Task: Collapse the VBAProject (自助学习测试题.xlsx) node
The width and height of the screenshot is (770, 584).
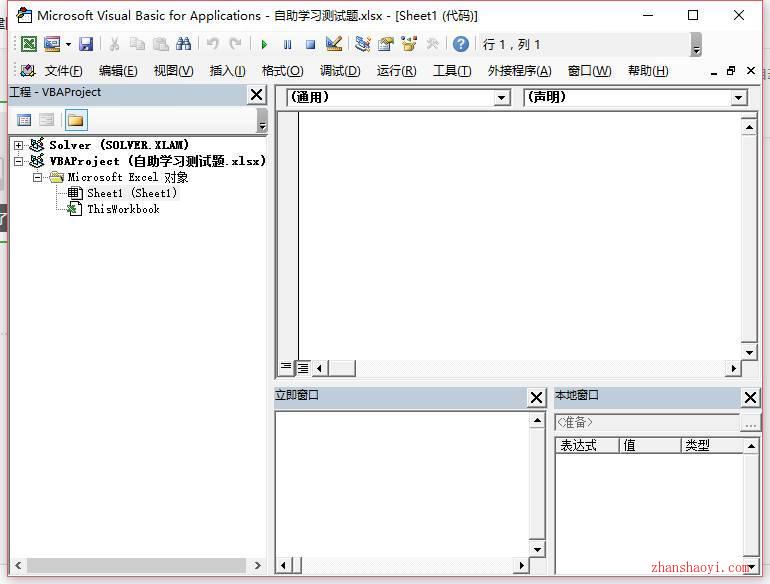Action: [x=18, y=161]
